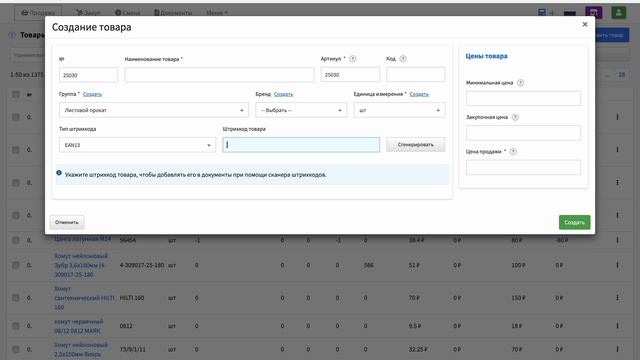
Task: Go to page 28 in pagination
Action: pos(622,75)
